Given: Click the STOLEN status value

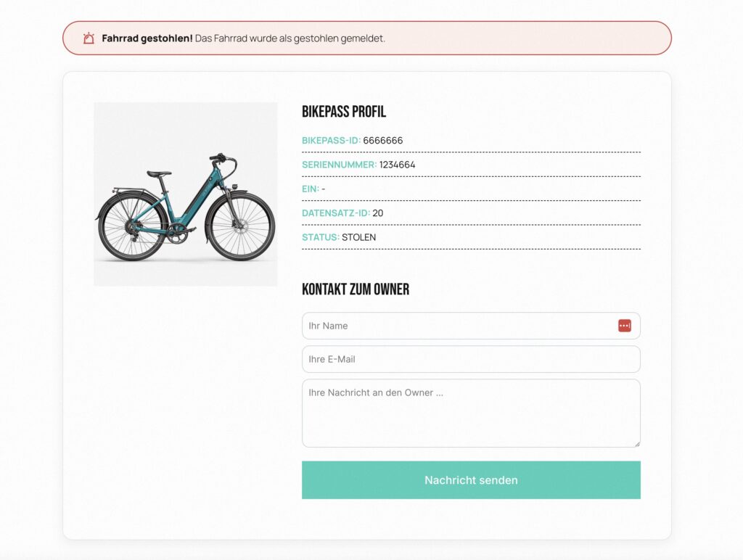Looking at the screenshot, I should tap(359, 237).
